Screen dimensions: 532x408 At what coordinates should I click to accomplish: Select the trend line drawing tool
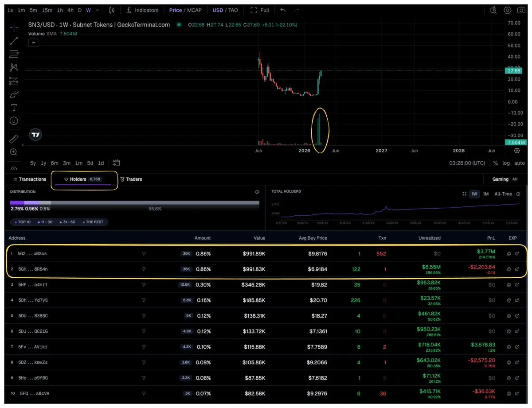click(14, 41)
